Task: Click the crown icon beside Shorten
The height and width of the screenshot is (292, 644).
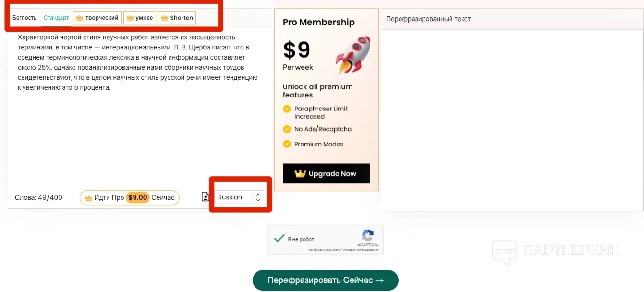Action: [x=164, y=18]
